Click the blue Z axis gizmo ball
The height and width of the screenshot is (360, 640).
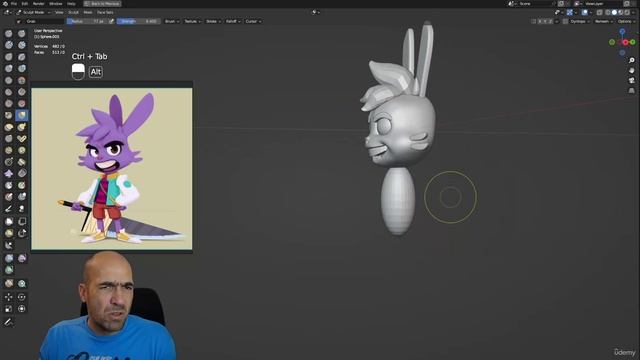coord(622,31)
